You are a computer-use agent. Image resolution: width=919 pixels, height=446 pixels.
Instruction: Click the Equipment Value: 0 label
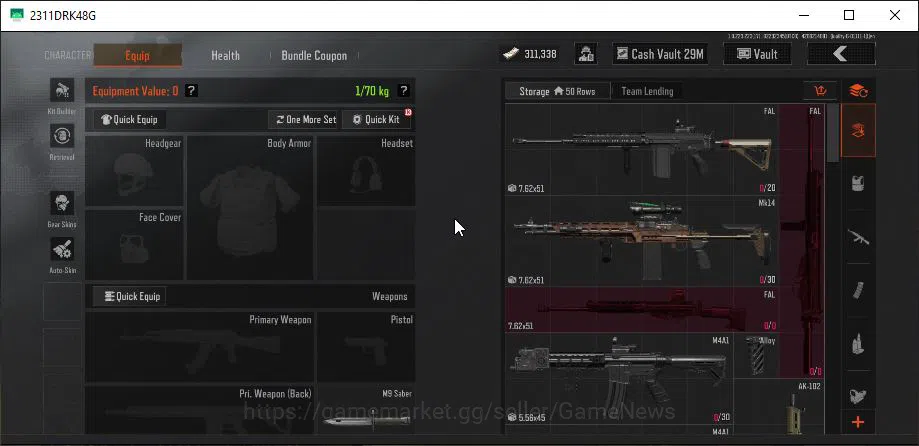click(135, 91)
